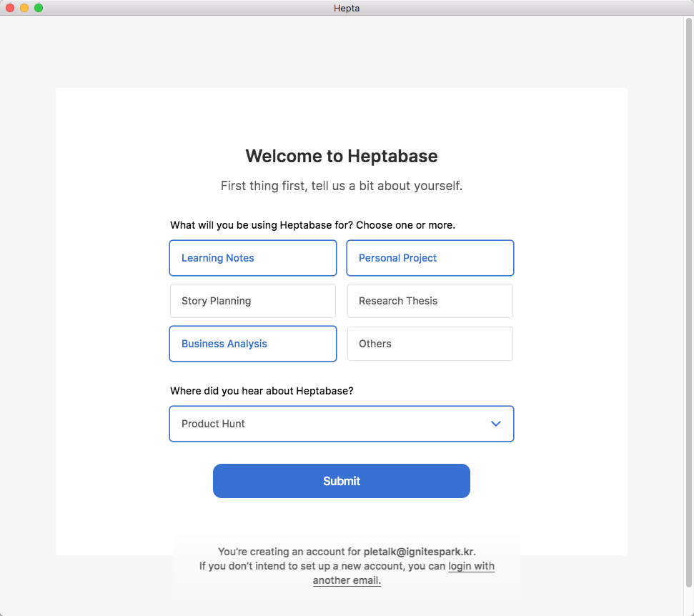Click "Where did you hear about Heptabase?" label
The height and width of the screenshot is (616, 694).
[x=262, y=391]
